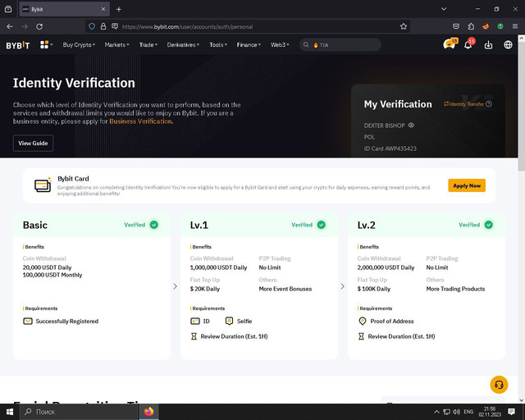This screenshot has width=525, height=420.
Task: List all tabs dropdown arrow
Action: (444, 9)
